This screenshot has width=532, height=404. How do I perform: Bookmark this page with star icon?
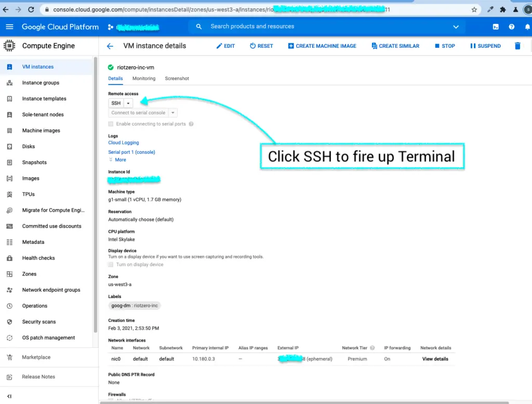point(474,9)
